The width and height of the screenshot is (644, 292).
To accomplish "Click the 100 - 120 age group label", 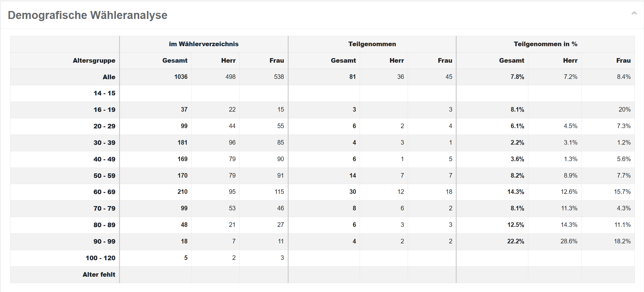I will [100, 258].
